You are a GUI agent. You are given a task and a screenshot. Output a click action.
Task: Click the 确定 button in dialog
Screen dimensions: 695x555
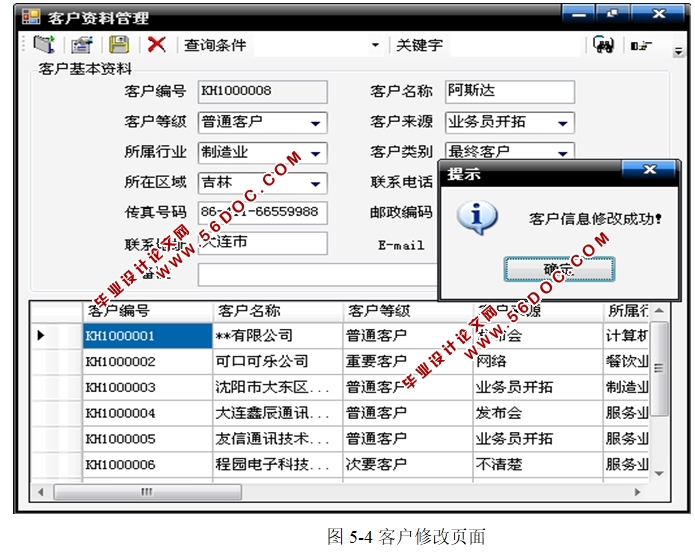[x=559, y=269]
